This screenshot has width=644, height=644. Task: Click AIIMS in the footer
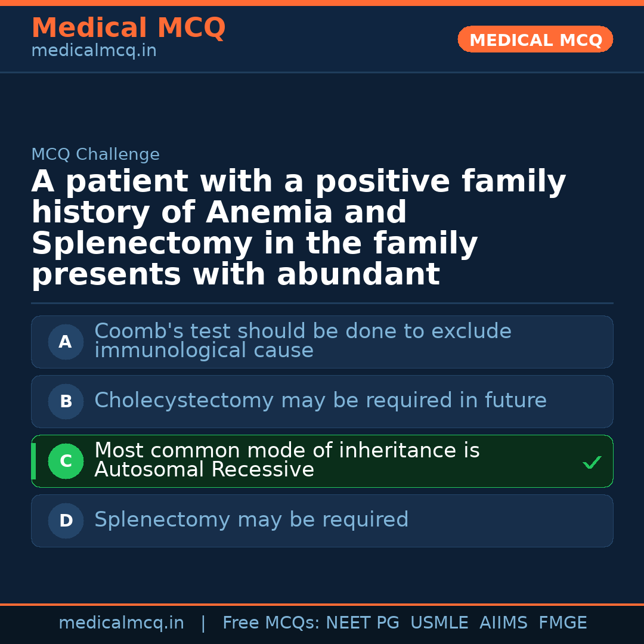[503, 623]
